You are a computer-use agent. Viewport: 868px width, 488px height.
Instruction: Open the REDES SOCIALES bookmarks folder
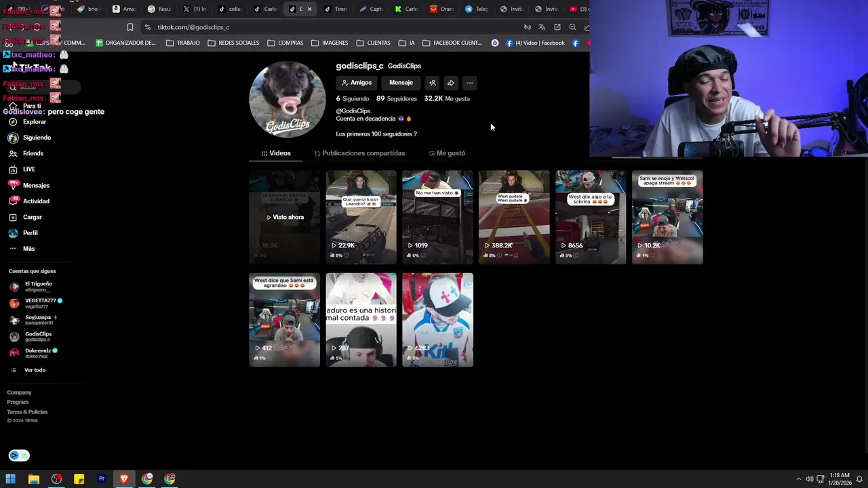coord(233,43)
